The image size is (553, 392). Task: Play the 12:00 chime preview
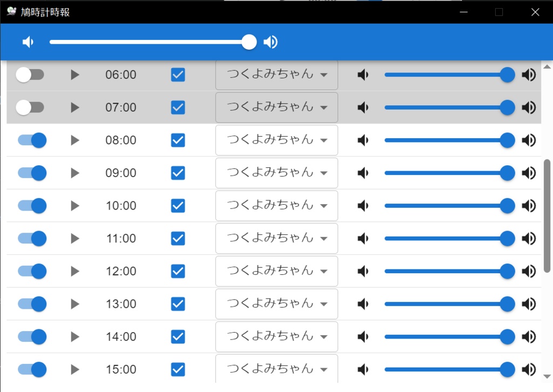click(x=75, y=271)
